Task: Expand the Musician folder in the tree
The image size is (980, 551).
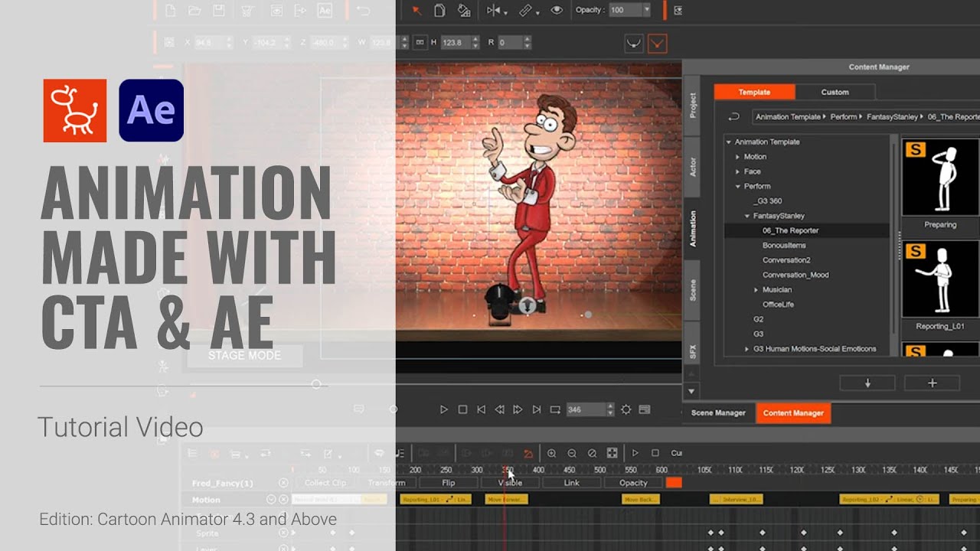Action: tap(756, 290)
